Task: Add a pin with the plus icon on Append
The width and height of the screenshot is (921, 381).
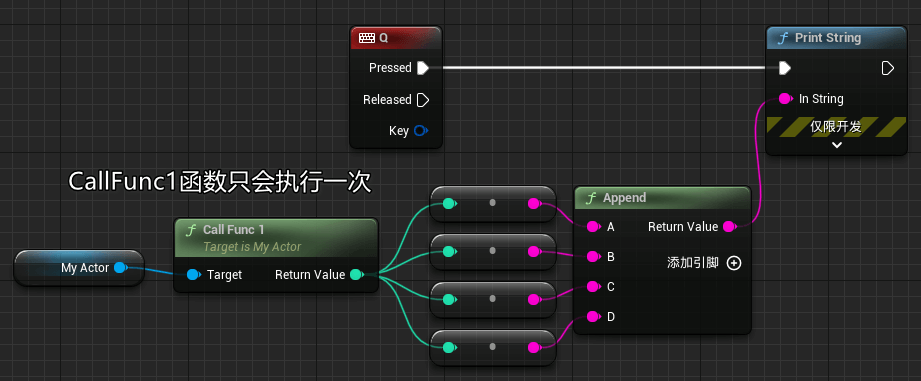Action: tap(734, 263)
